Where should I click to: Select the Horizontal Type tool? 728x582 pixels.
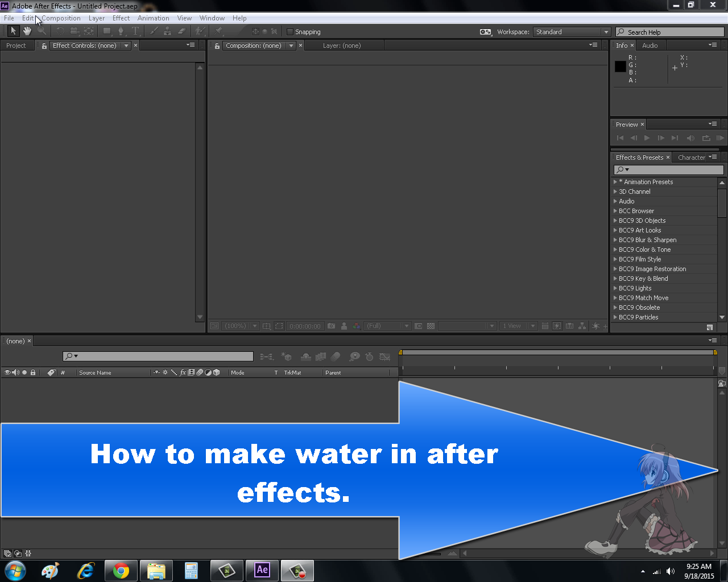click(135, 31)
